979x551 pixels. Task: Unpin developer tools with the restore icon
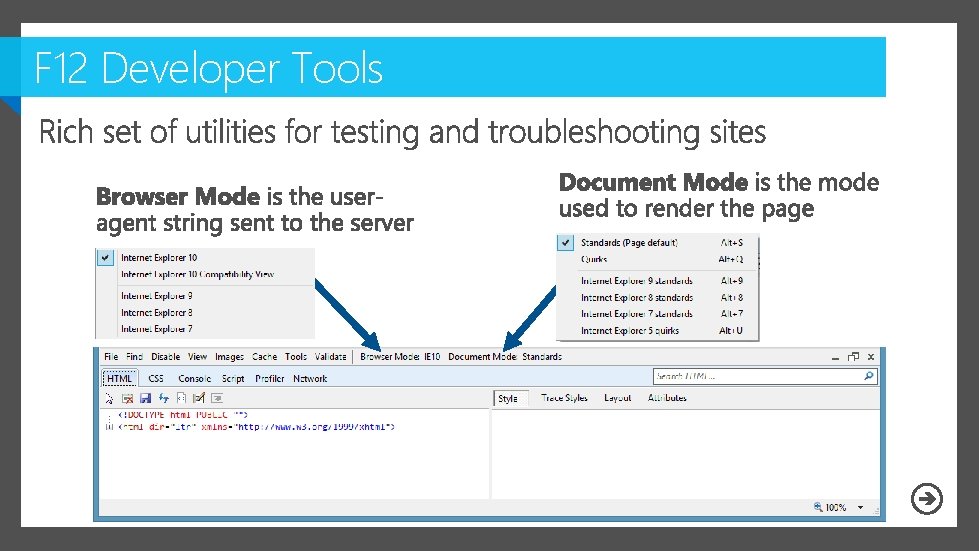point(854,356)
